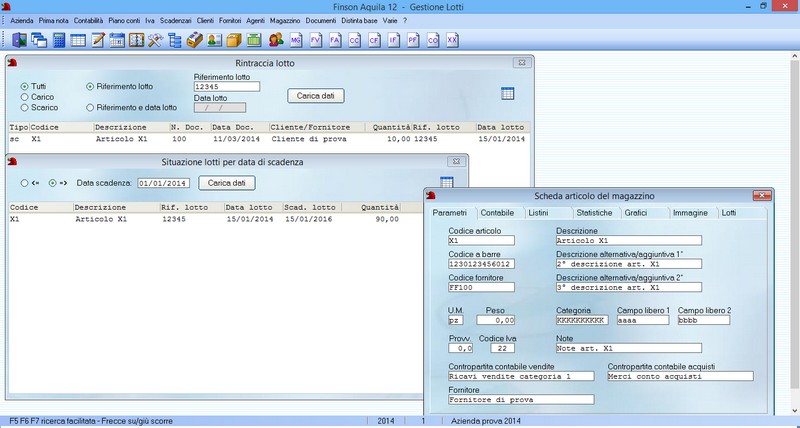Click the CF document icon
800x428 pixels.
pyautogui.click(x=374, y=40)
